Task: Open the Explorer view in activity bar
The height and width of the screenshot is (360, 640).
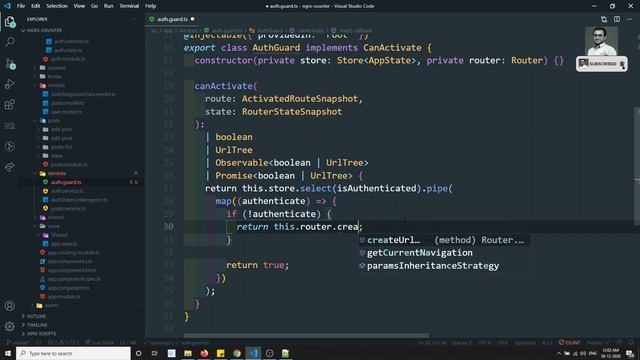Action: coord(10,22)
